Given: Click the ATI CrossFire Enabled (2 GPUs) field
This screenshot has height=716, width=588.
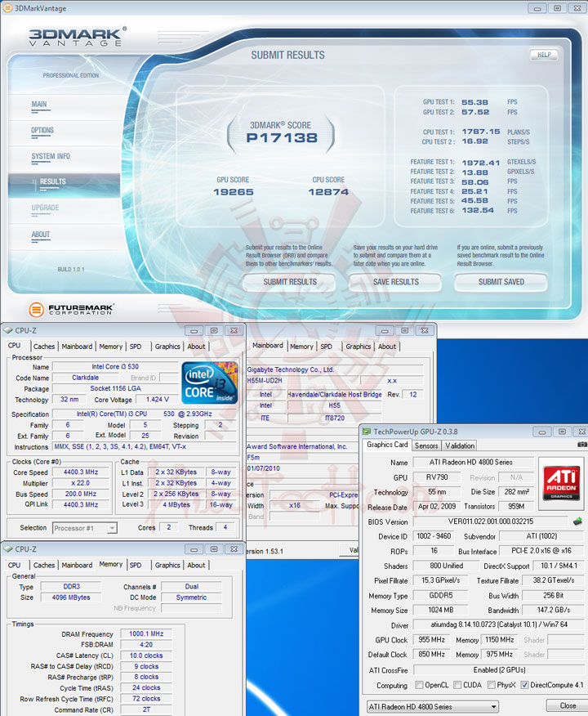Looking at the screenshot, I should coord(499,670).
